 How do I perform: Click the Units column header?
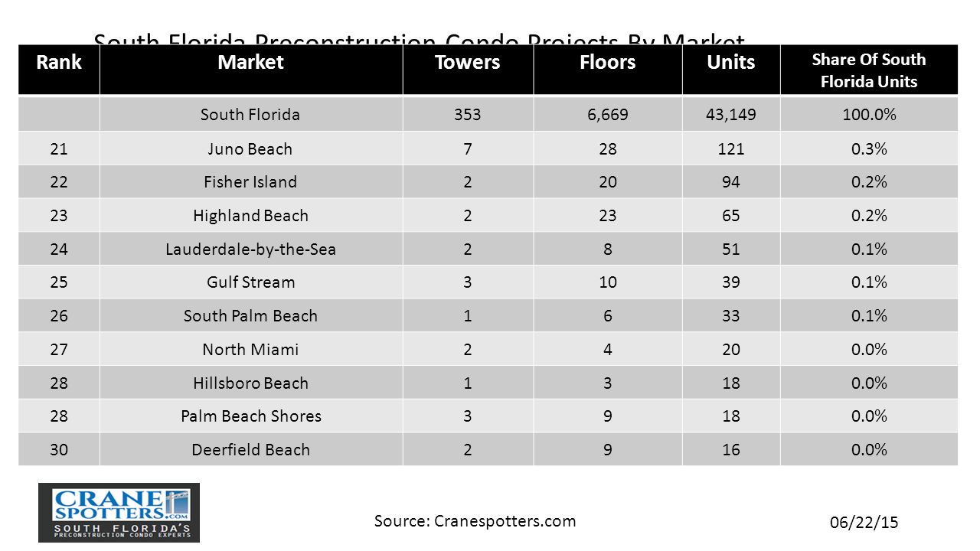731,62
